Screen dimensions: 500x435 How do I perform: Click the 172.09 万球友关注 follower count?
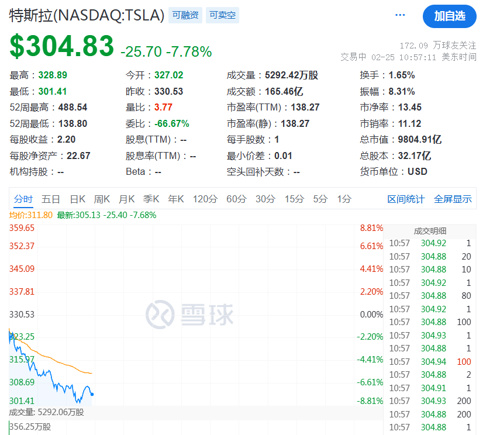tap(438, 45)
